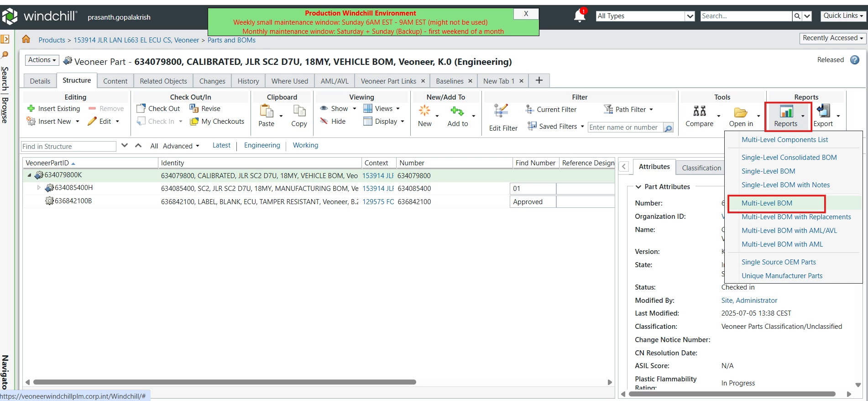Click the Edit pencil tool

pyautogui.click(x=103, y=121)
